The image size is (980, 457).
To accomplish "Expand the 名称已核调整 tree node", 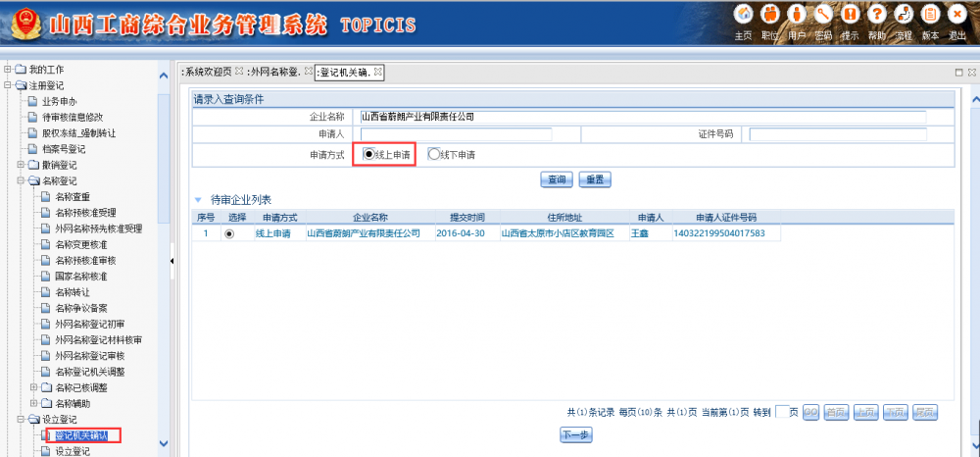I will 34,387.
